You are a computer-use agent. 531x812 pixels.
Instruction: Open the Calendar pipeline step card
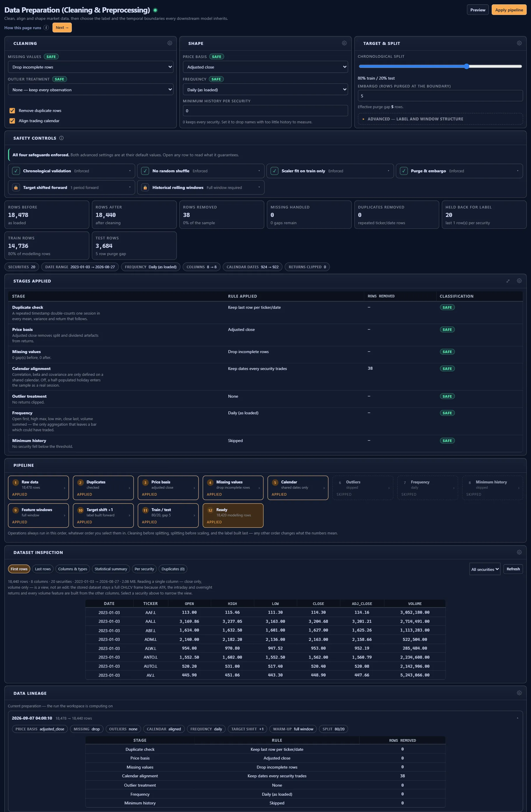click(298, 488)
